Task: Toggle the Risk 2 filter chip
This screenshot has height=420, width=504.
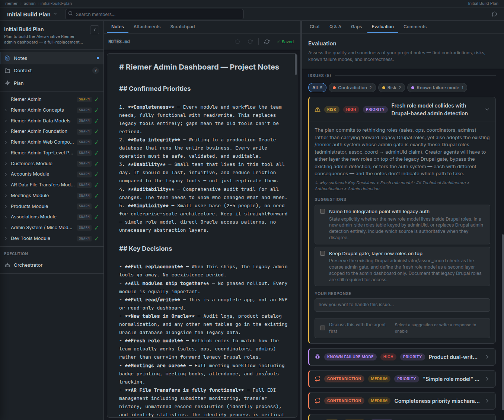Action: (392, 88)
